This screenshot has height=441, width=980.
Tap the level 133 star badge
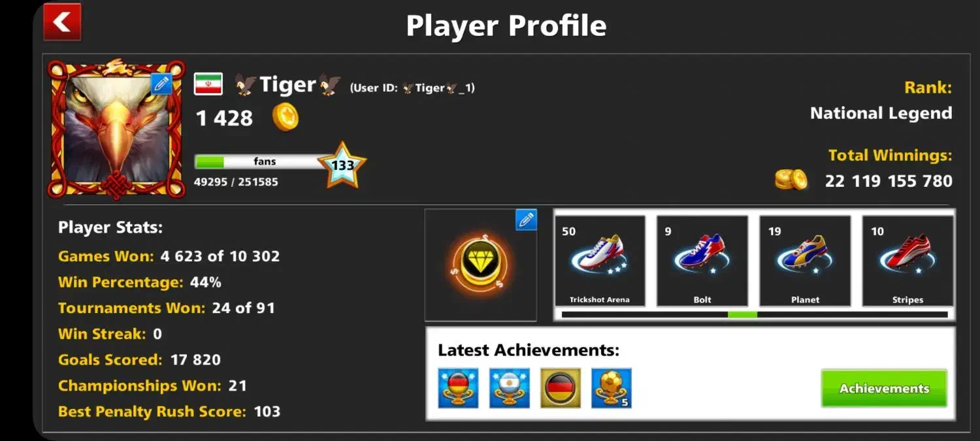tap(342, 165)
